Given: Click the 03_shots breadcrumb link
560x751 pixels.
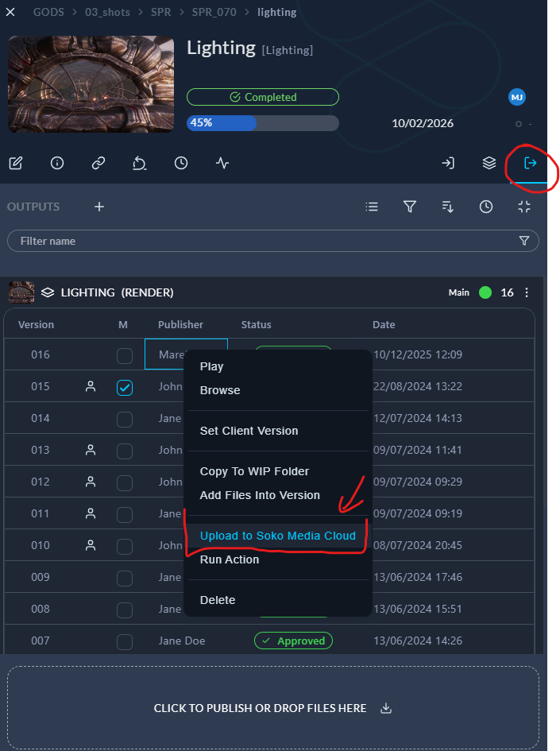Looking at the screenshot, I should pyautogui.click(x=108, y=12).
